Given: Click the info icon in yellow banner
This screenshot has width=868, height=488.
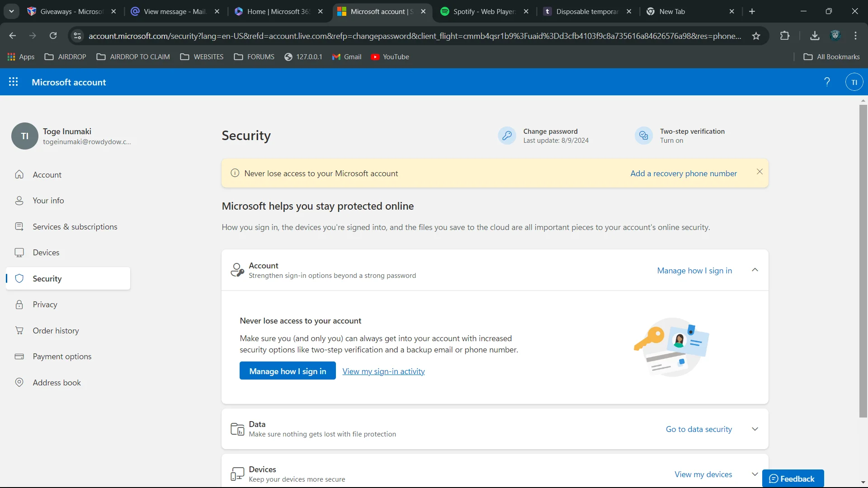Looking at the screenshot, I should point(235,173).
